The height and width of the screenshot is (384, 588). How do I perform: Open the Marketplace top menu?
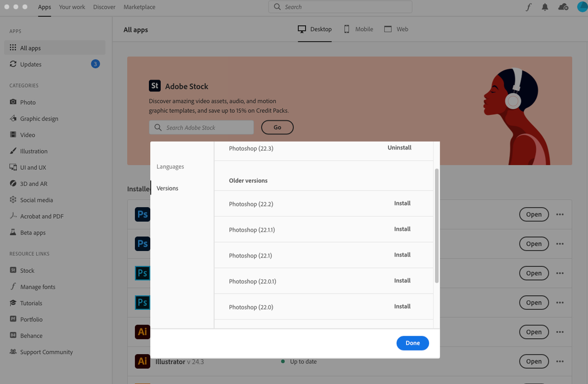point(139,7)
